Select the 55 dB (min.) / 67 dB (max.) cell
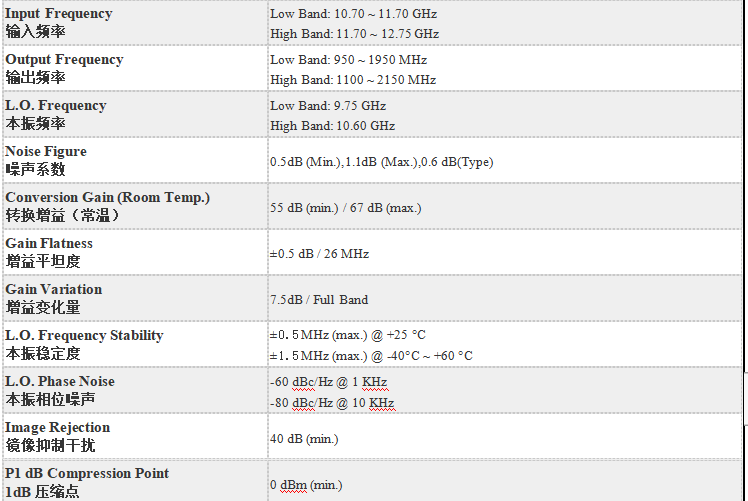The width and height of the screenshot is (748, 501). click(345, 208)
